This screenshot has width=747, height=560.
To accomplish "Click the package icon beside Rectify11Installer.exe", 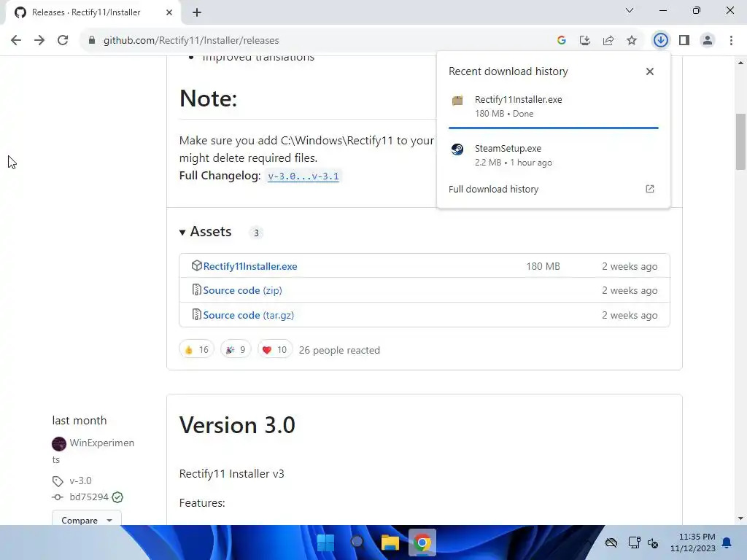I will 196,265.
